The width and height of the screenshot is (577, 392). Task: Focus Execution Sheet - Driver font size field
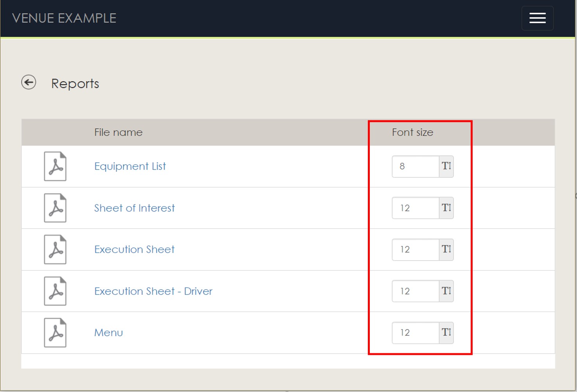(x=416, y=291)
